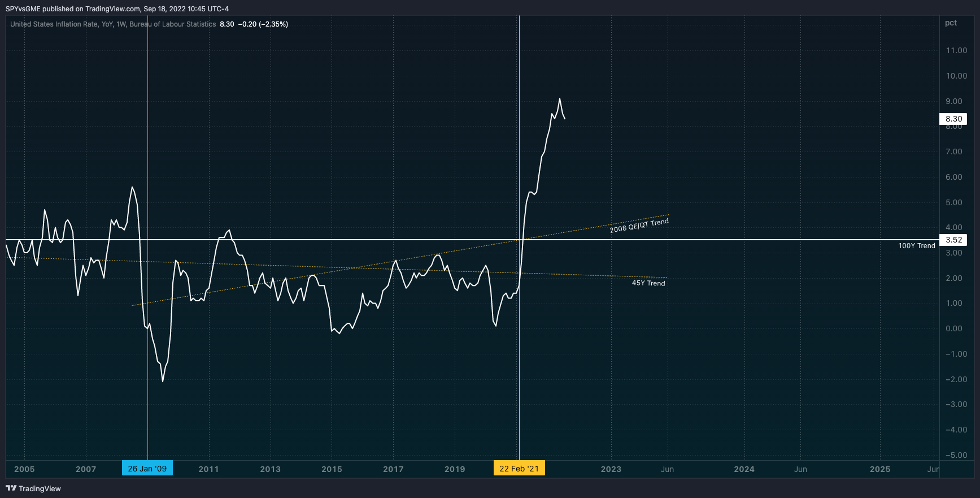Click the 2007 time axis label
980x498 pixels.
pyautogui.click(x=86, y=469)
